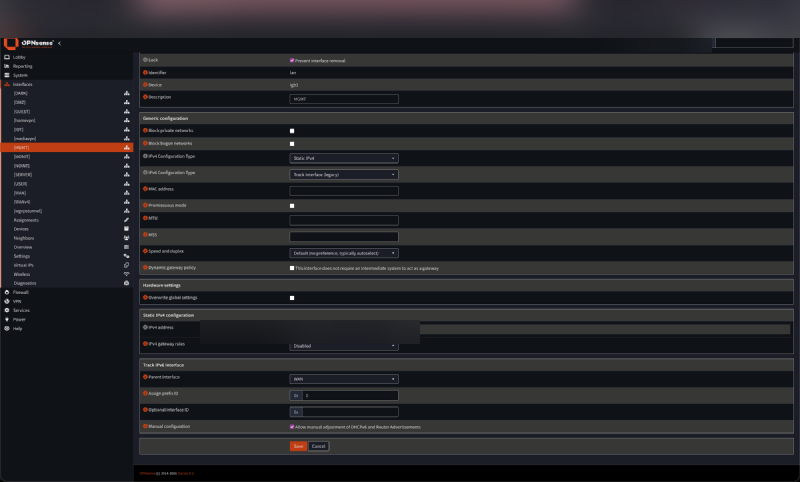800x482 pixels.
Task: Open the IPv4 gateway rules dropdown
Action: click(x=344, y=346)
